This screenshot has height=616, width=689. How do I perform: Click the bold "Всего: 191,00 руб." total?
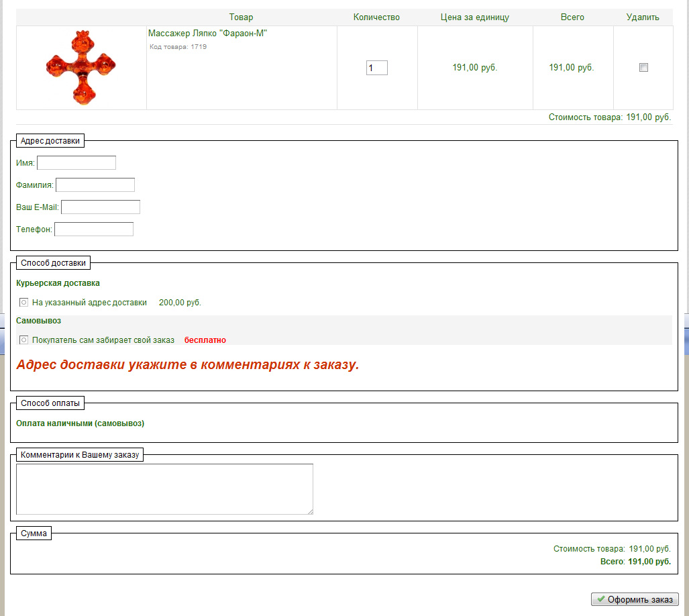point(635,562)
